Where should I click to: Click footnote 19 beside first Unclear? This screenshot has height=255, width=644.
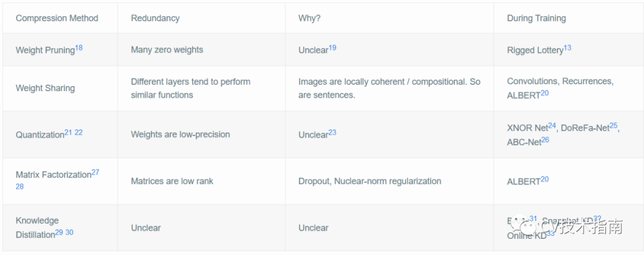coord(332,48)
